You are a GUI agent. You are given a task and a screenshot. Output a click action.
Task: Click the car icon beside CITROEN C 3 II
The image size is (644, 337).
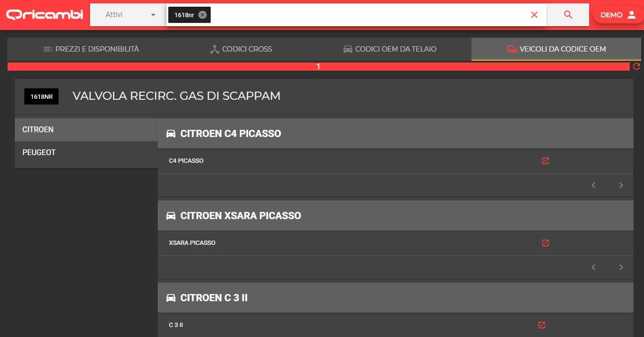171,298
